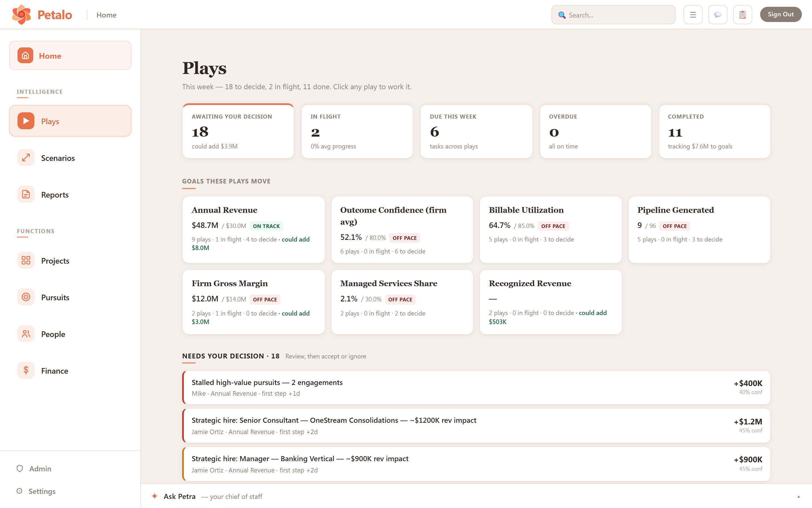This screenshot has height=508, width=812.
Task: Click the Ask Petra sparkle icon
Action: pyautogui.click(x=155, y=496)
